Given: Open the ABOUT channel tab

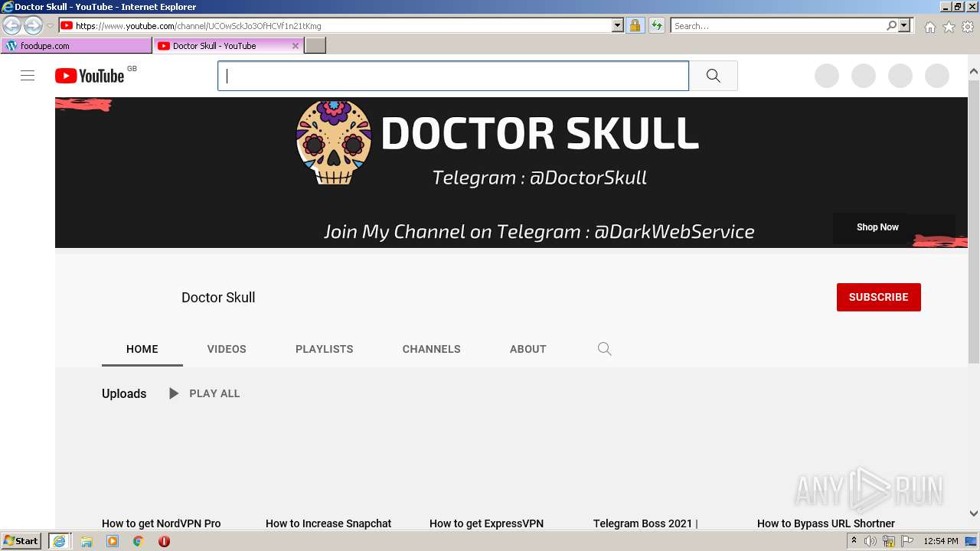Looking at the screenshot, I should 528,349.
